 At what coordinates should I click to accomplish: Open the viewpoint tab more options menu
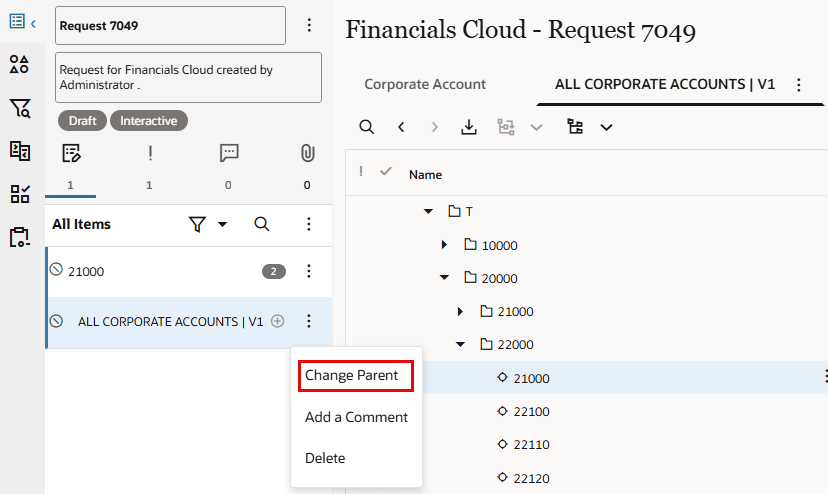tap(798, 85)
